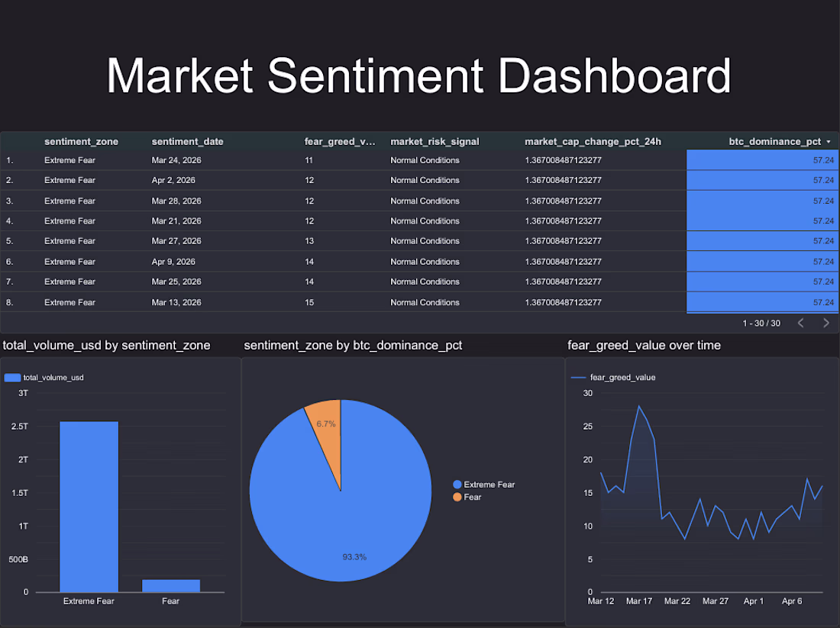Select the Extreme Fear bar in bar chart
Viewport: 840px width, 628px height.
[89, 507]
